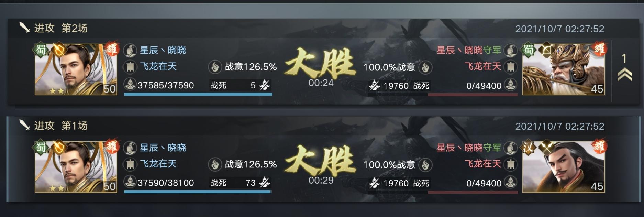644x217 pixels.
Task: Open the defender old general portrait in round 2
Action: [x=564, y=69]
